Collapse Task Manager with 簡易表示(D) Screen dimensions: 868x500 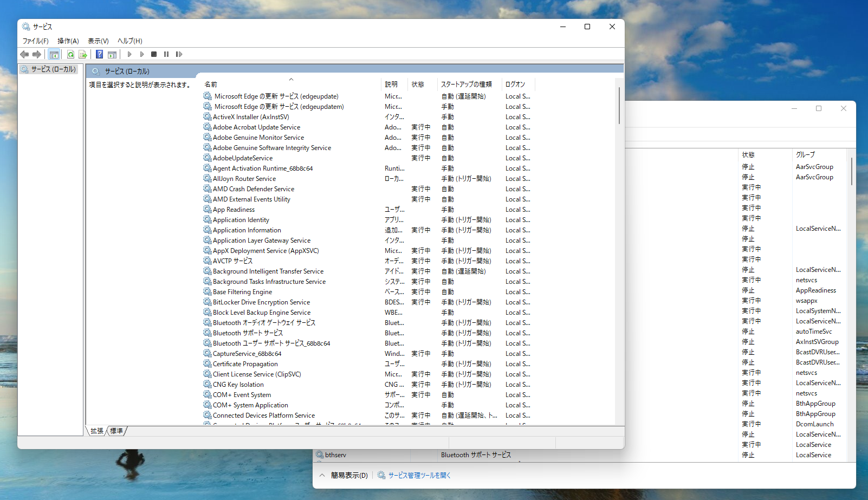point(344,476)
